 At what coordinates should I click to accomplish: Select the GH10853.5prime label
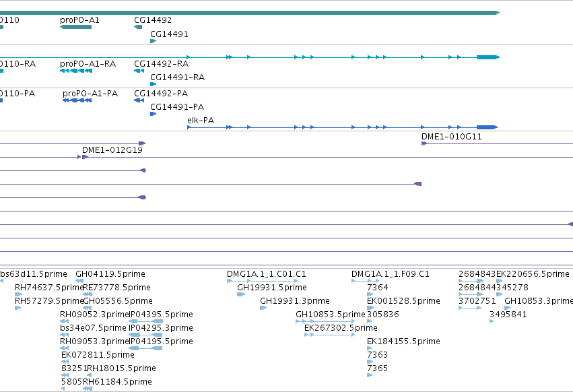pyautogui.click(x=331, y=315)
